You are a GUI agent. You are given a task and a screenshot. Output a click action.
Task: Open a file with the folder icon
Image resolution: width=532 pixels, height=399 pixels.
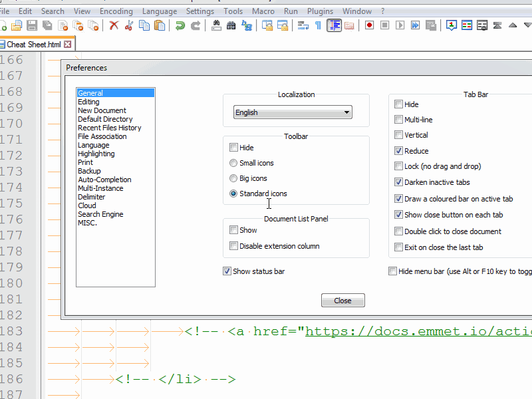click(x=16, y=25)
